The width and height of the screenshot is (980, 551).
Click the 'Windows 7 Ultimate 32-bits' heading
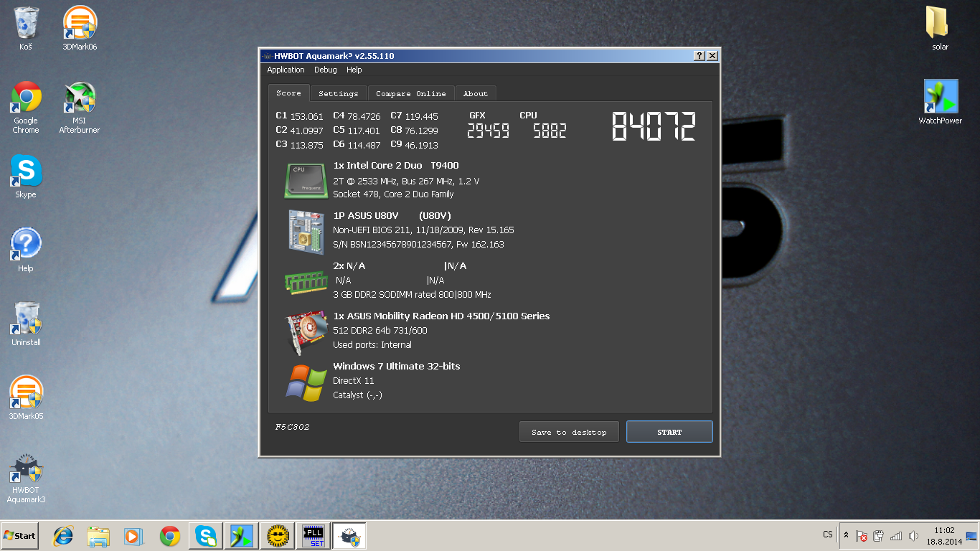[397, 367]
